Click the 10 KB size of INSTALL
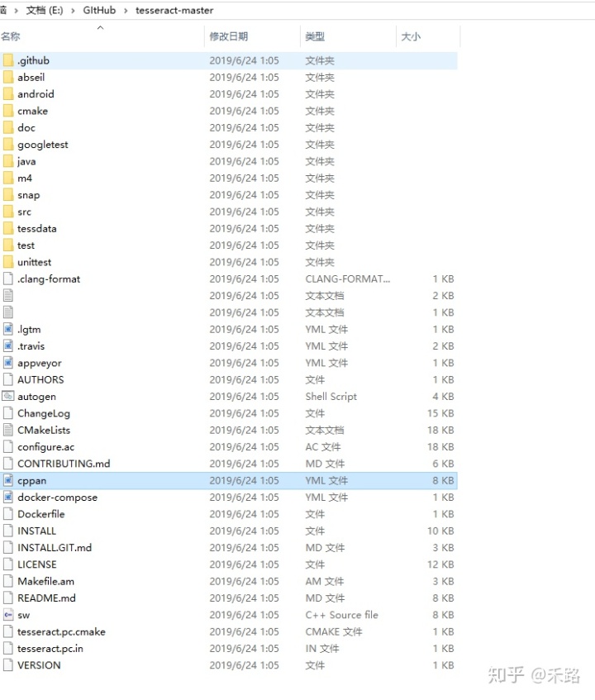 (x=440, y=531)
